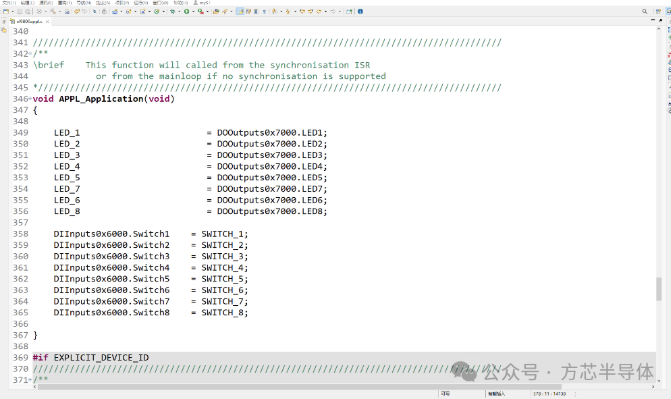Collapse comment block at line 371

click(x=30, y=380)
